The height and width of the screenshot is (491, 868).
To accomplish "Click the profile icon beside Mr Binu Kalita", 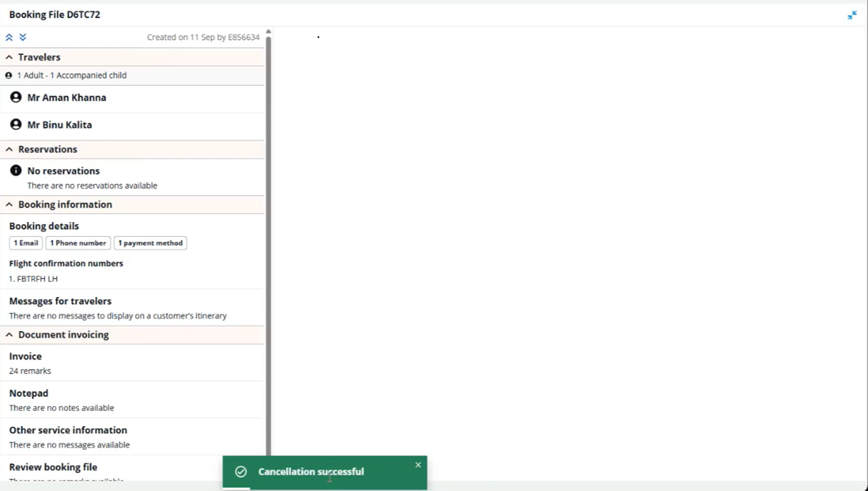I will pos(16,124).
